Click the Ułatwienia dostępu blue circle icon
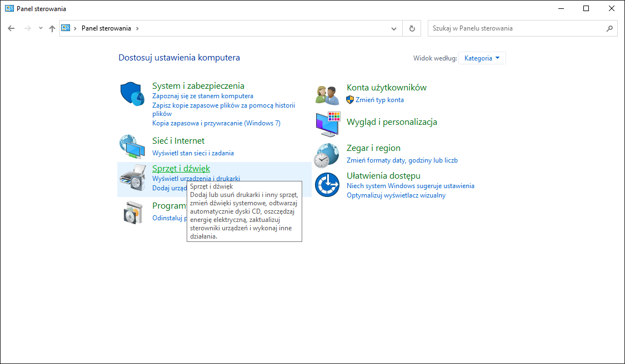Viewport: 625px width, 364px height. [327, 184]
